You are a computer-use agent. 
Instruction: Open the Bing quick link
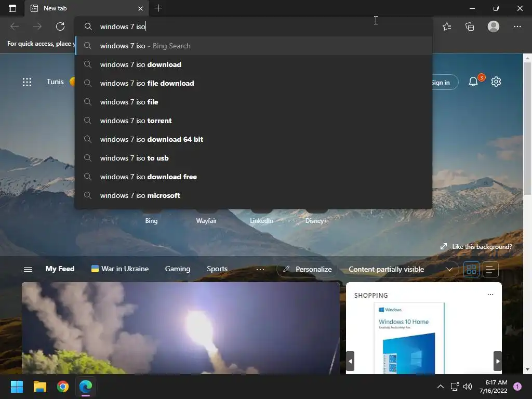click(151, 220)
